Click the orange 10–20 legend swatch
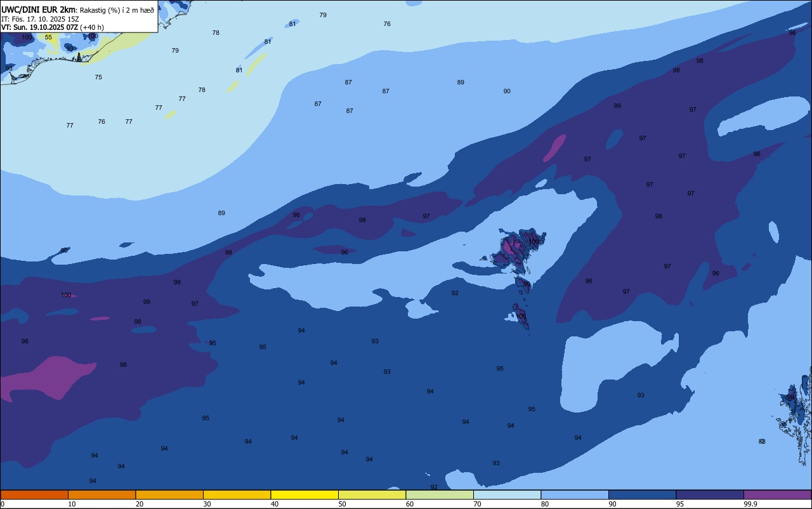Screen dimensions: 812x509 [x=101, y=494]
